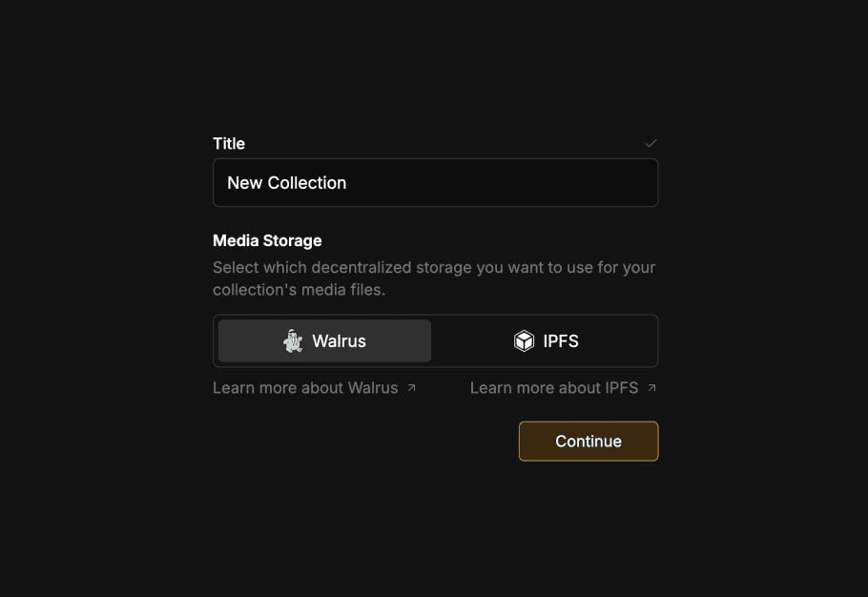Screen dimensions: 868x597
Task: Click the "Select which decentralized storage" description line
Action: pyautogui.click(x=434, y=267)
